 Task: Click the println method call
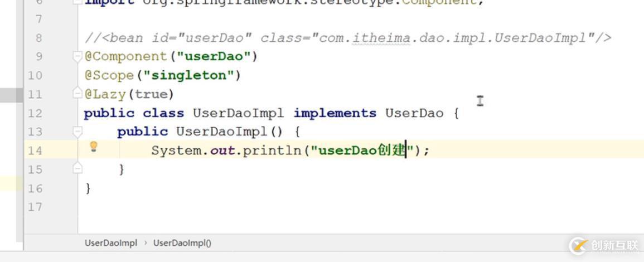(x=272, y=151)
